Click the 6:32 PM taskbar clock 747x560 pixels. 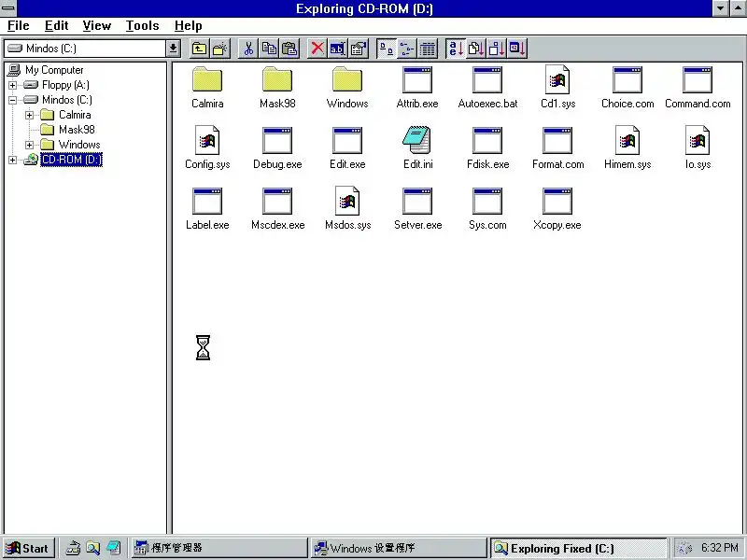tap(719, 548)
